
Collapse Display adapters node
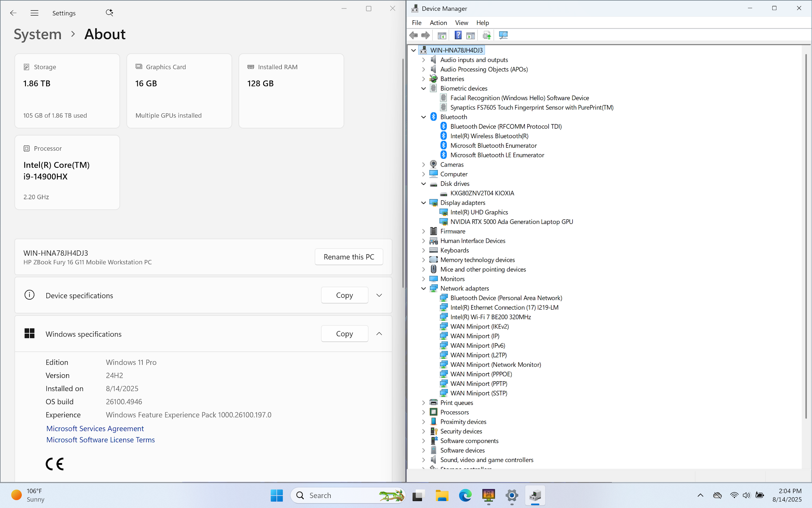[x=423, y=203]
